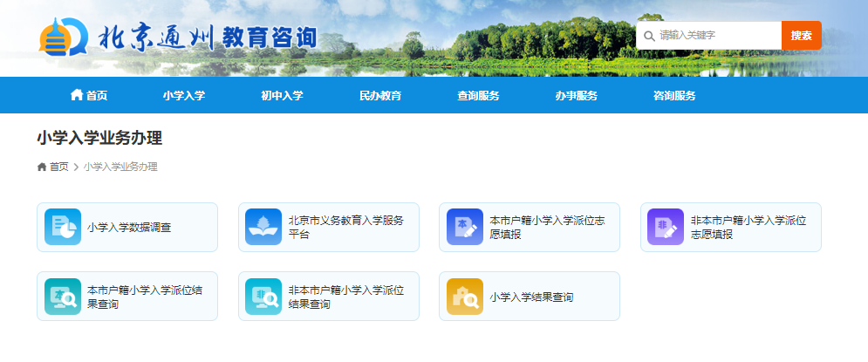Click the home icon in navigation bar

[x=77, y=95]
